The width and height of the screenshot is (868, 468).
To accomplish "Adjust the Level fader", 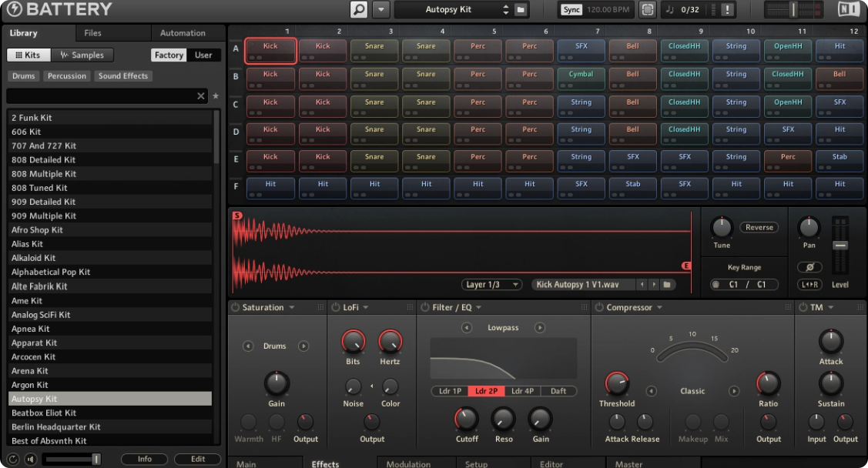I will tap(840, 245).
